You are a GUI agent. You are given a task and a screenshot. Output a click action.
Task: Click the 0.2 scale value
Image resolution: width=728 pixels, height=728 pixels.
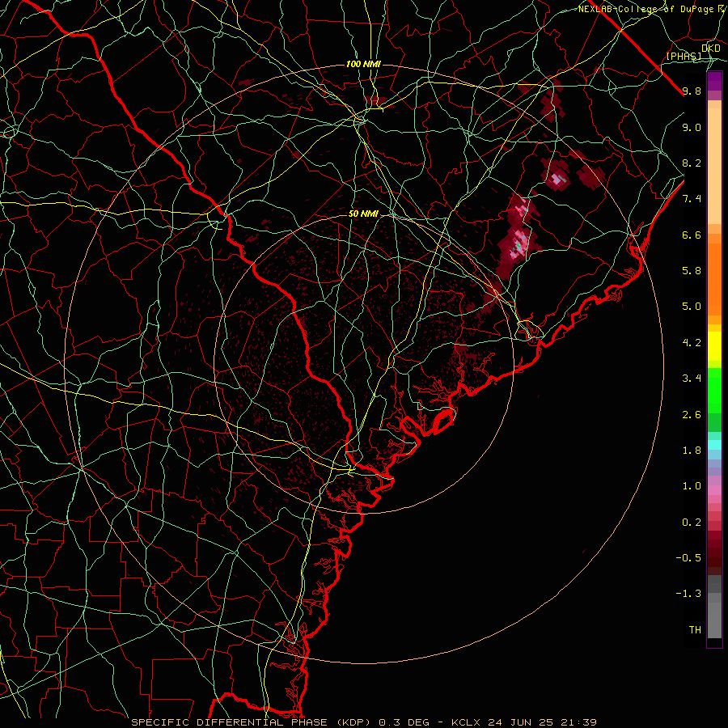(x=692, y=523)
